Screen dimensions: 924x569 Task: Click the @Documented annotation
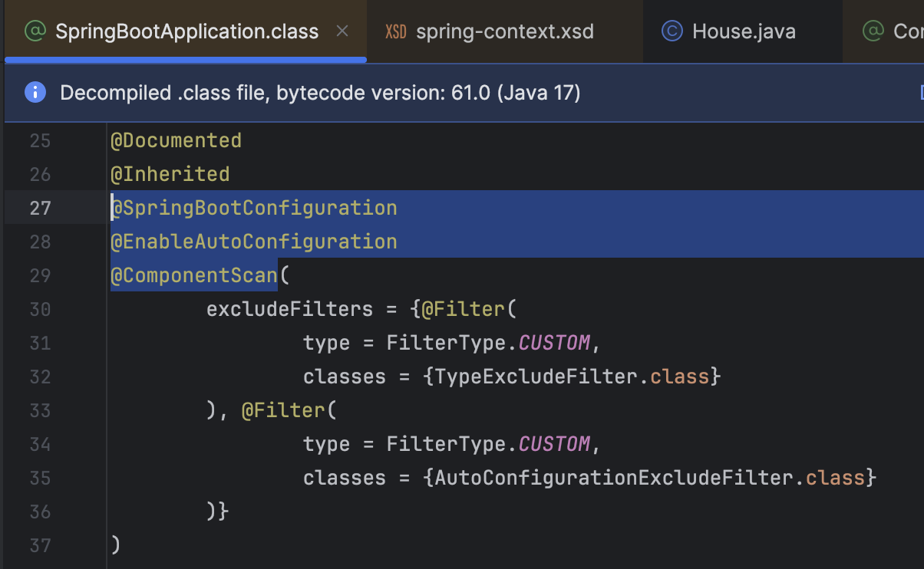177,141
